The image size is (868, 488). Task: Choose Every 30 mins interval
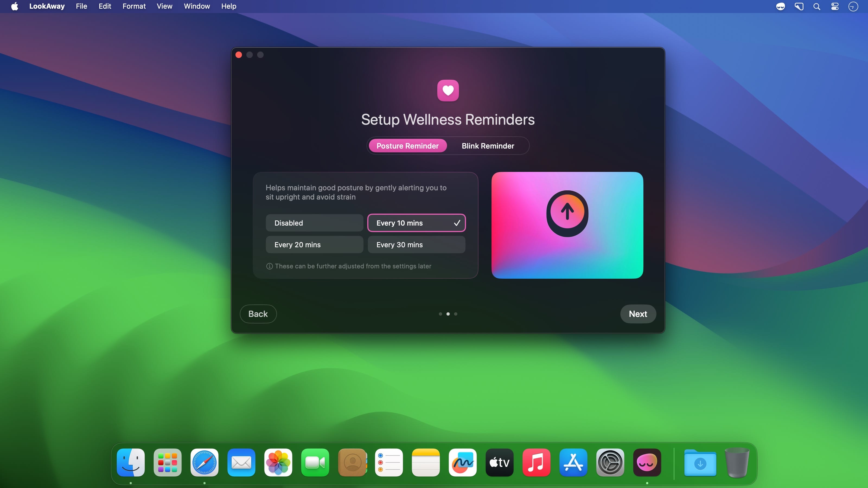[416, 245]
